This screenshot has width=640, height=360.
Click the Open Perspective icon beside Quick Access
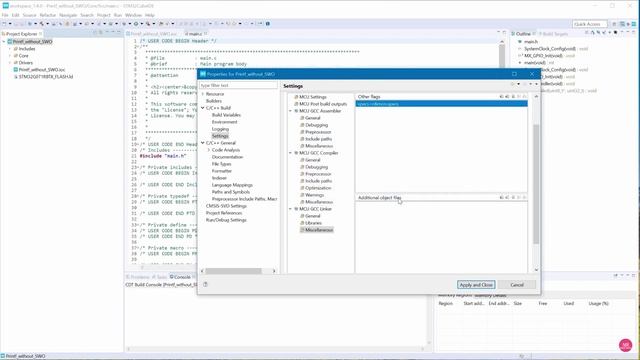(614, 24)
